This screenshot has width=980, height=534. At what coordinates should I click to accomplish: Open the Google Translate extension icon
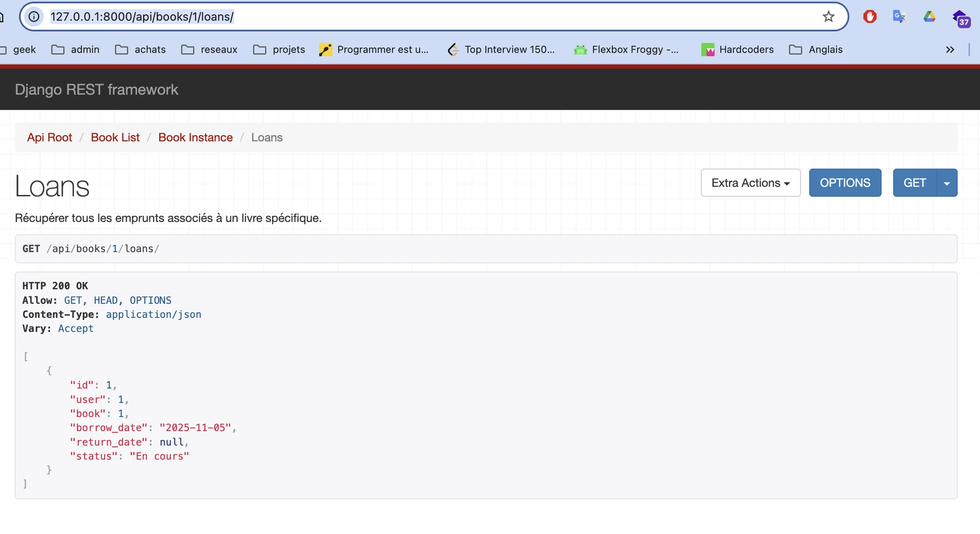[x=899, y=17]
